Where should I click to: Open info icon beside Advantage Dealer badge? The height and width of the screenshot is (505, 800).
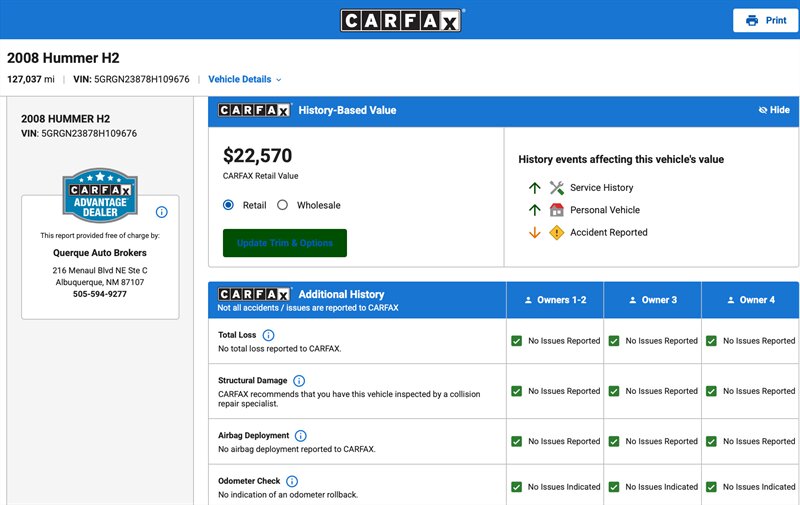tap(162, 212)
